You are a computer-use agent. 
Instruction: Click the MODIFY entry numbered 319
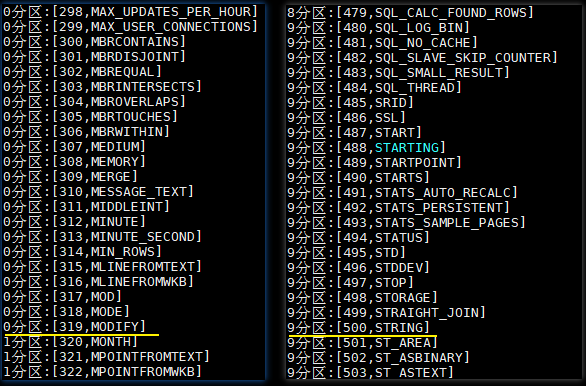[74, 327]
